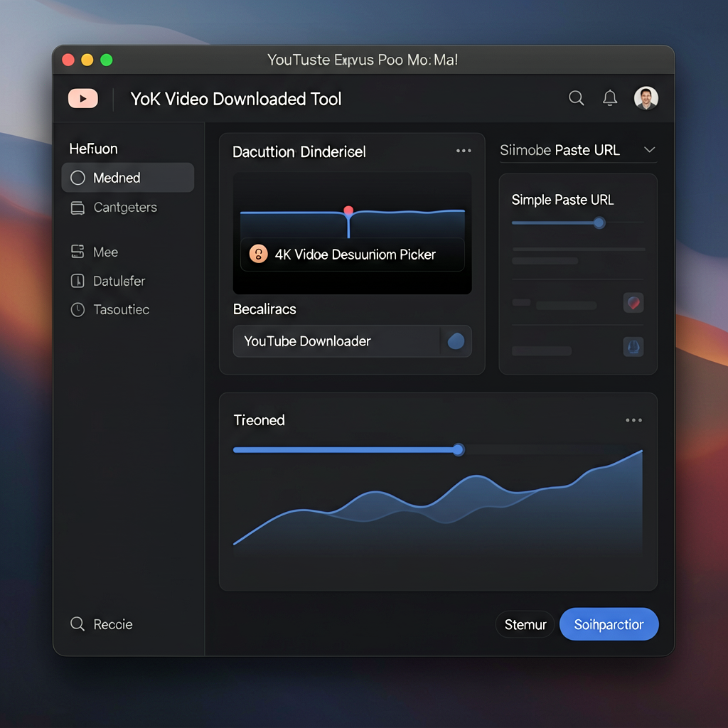Open notifications bell icon
728x728 pixels.
tap(609, 98)
